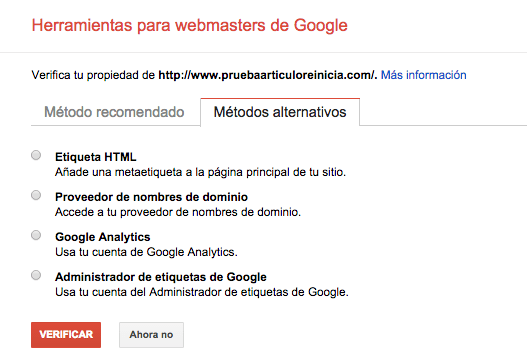Click the Añade una metaetiqueta description text
Image resolution: width=527 pixels, height=364 pixels.
click(x=200, y=172)
